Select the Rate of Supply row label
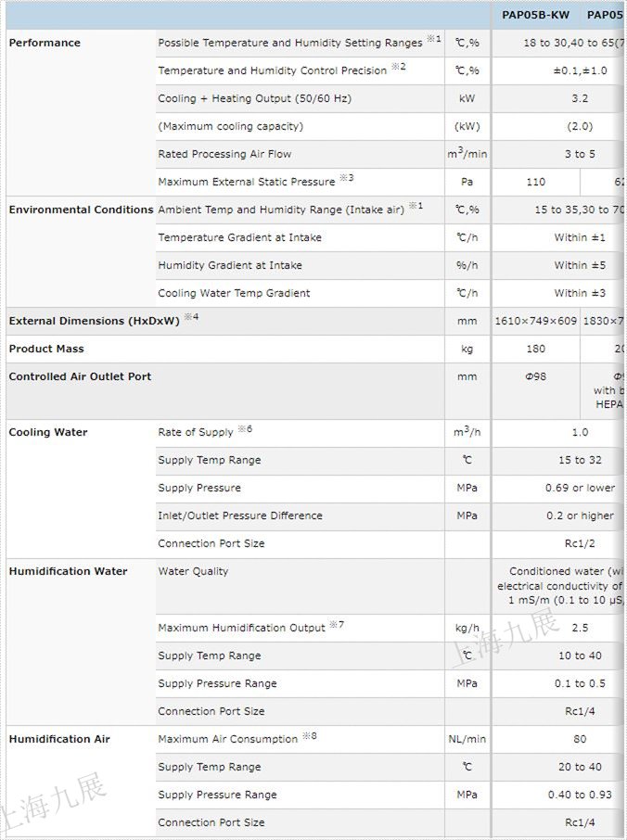 click(196, 432)
